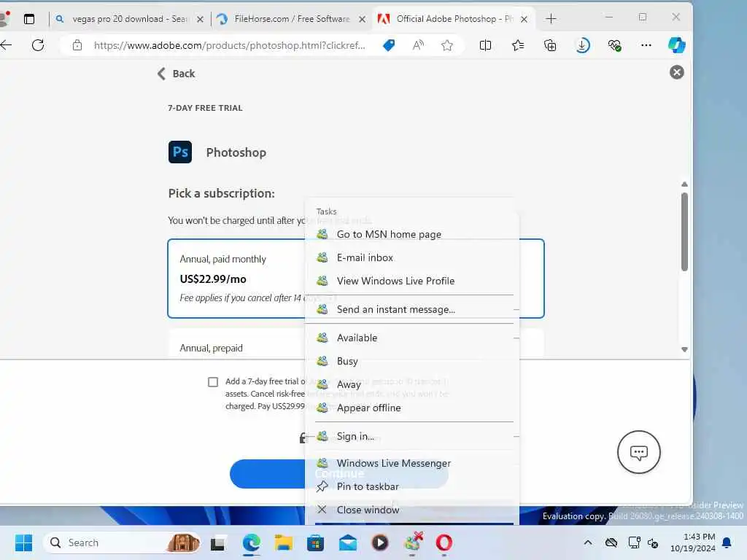Open Mail app from taskbar
This screenshot has width=747, height=560.
pyautogui.click(x=348, y=542)
